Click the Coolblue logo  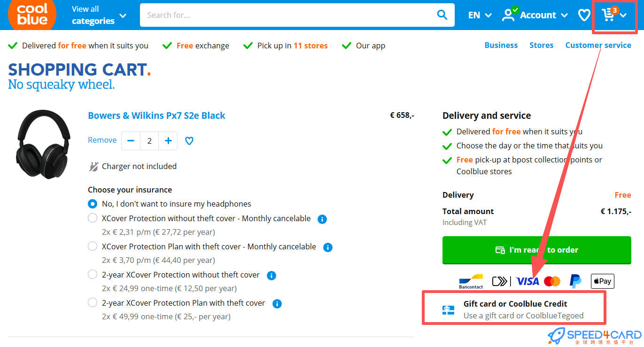coord(32,14)
